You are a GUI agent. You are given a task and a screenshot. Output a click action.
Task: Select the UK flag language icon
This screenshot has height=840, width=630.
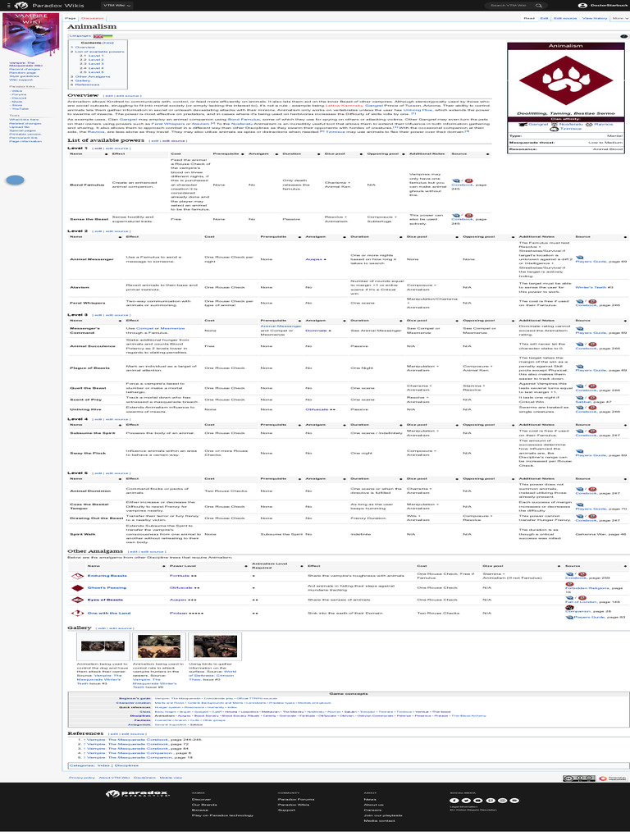(98, 36)
